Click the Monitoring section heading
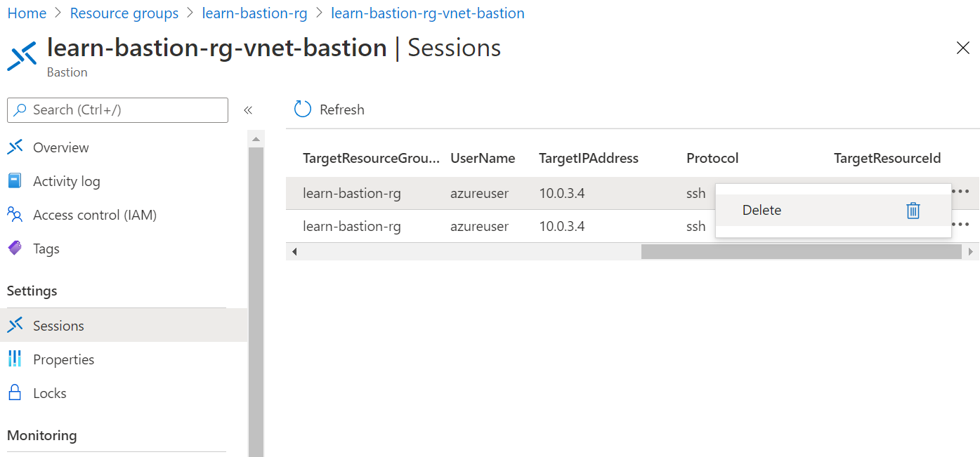Image resolution: width=980 pixels, height=457 pixels. pos(42,435)
